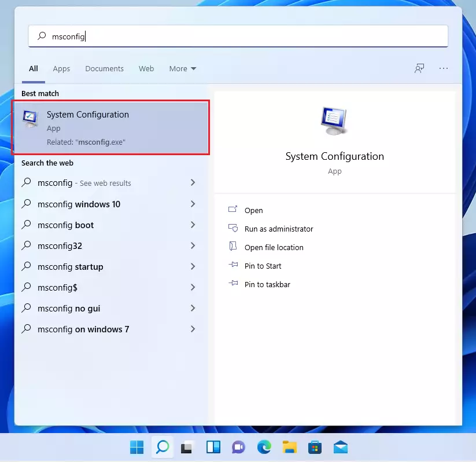Switch to the Documents search tab
The width and height of the screenshot is (476, 462).
(x=105, y=69)
